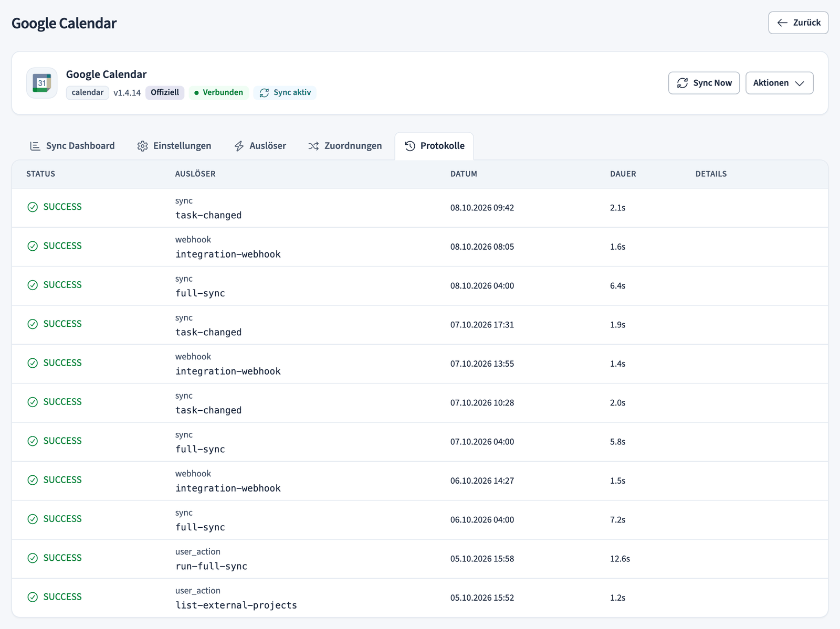
Task: Click the STATUS column header
Action: pos(41,174)
